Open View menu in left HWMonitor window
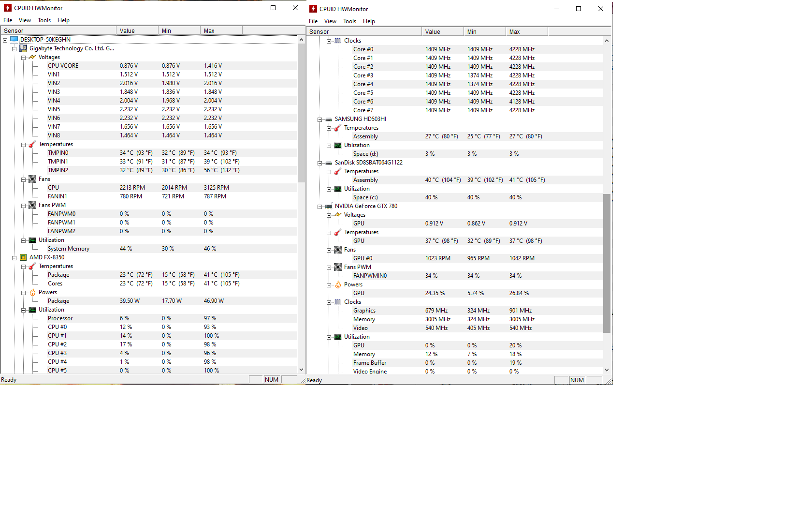812x508 pixels. coord(25,20)
